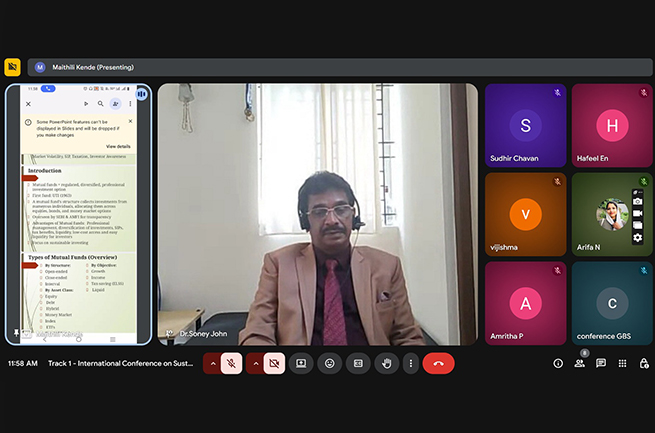Screen dimensions: 655x433
Task: Open the activities grid icon
Action: [622, 364]
